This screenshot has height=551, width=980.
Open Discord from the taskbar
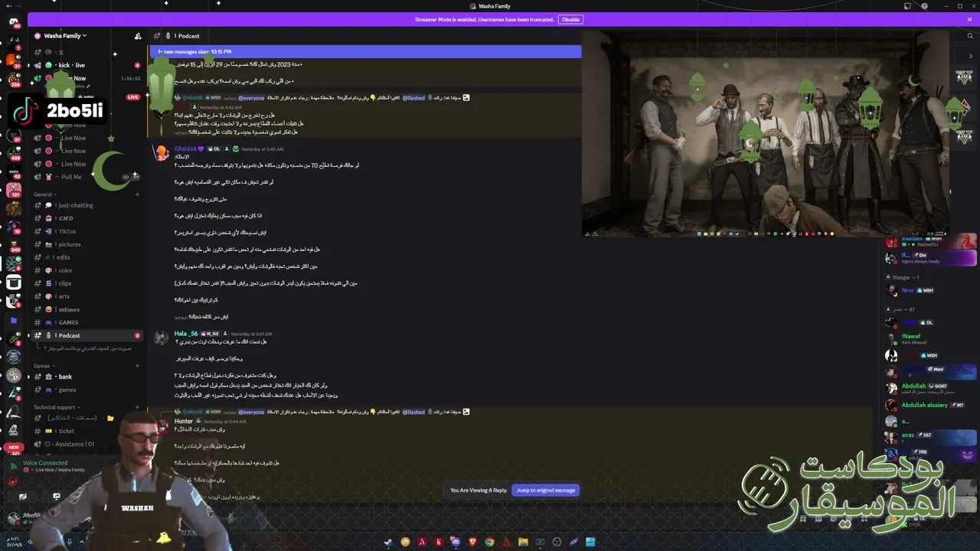[456, 542]
